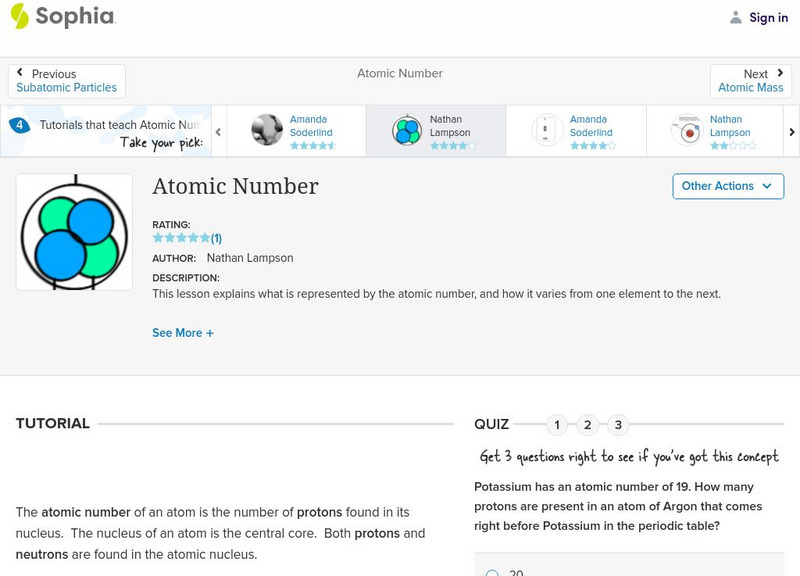Select quiz question 1 step
The height and width of the screenshot is (576, 800).
pyautogui.click(x=557, y=425)
